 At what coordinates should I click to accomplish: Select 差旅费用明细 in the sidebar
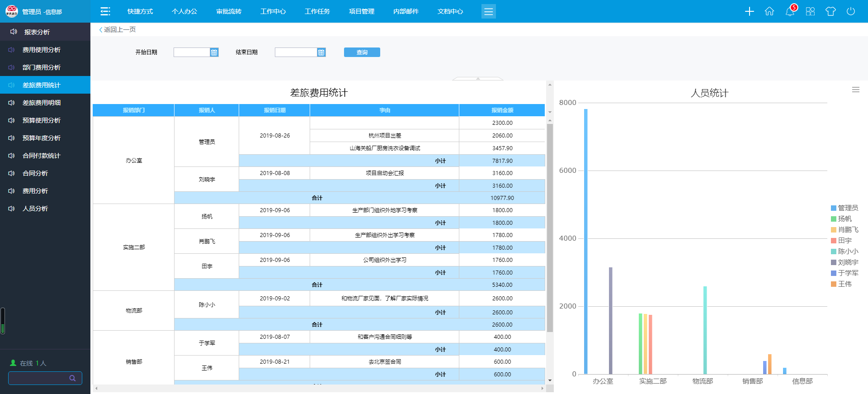pos(42,103)
